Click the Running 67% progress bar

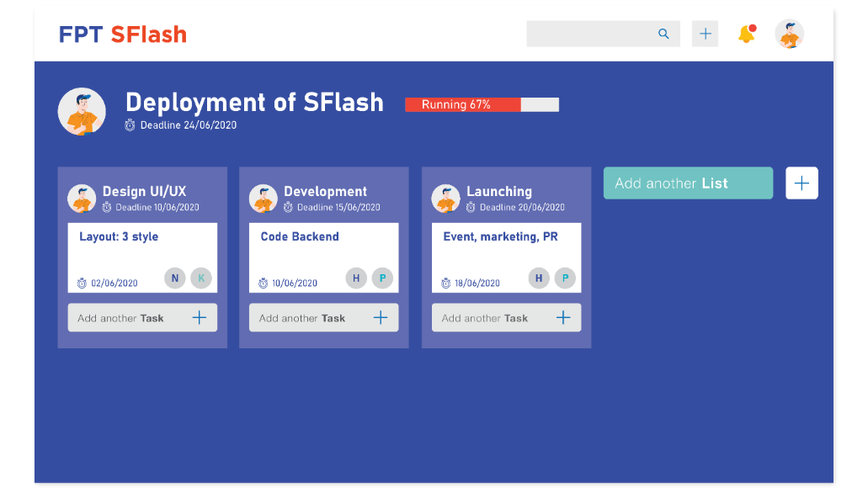pyautogui.click(x=482, y=104)
